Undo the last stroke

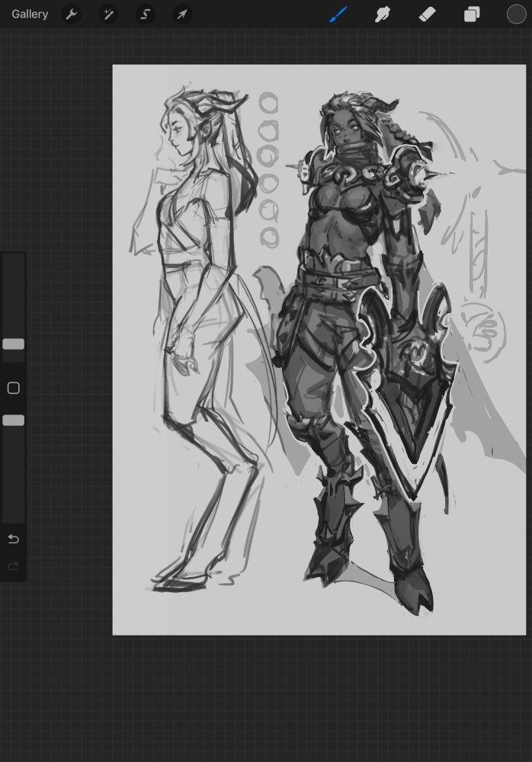tap(14, 539)
